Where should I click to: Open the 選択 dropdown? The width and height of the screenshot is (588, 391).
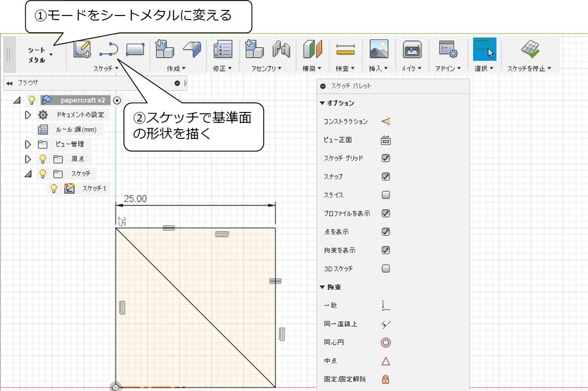point(483,68)
